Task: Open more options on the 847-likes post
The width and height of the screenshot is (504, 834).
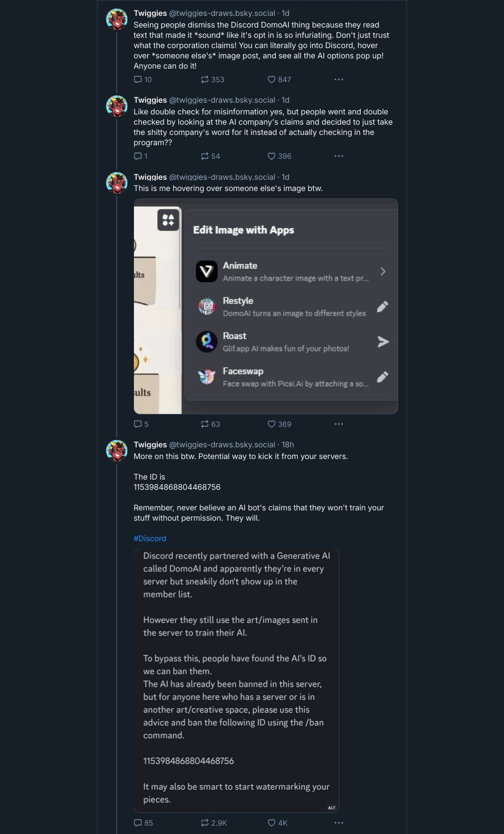Action: [339, 79]
